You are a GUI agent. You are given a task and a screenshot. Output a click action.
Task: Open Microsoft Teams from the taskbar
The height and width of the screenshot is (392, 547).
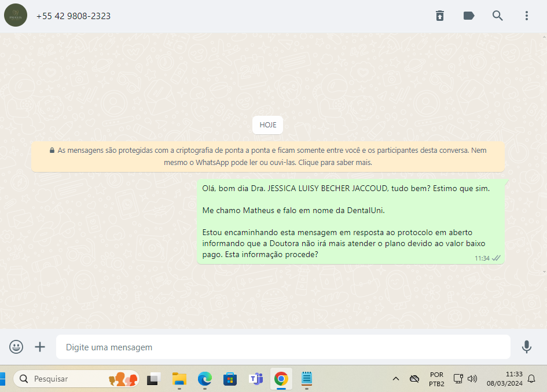click(256, 379)
